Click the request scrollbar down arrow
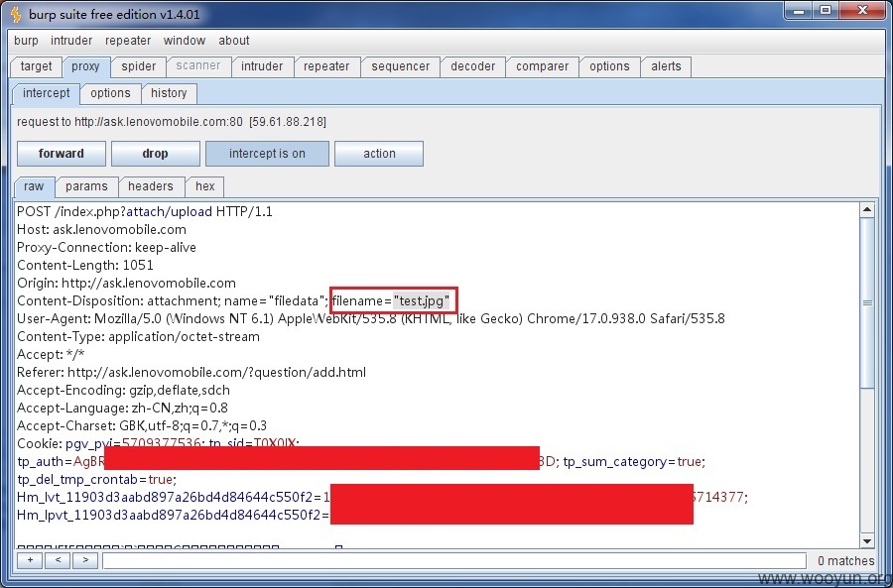Image resolution: width=893 pixels, height=588 pixels. [867, 541]
